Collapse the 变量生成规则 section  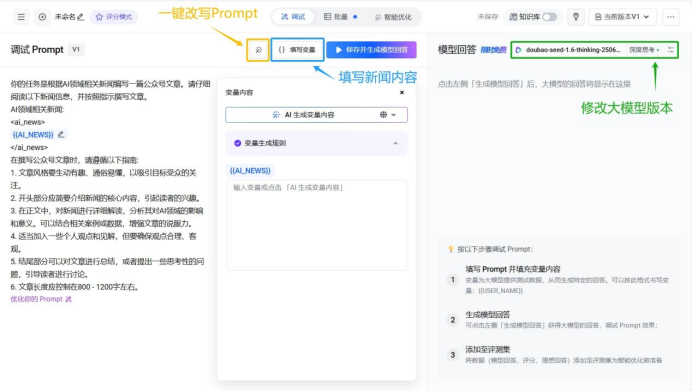click(395, 143)
